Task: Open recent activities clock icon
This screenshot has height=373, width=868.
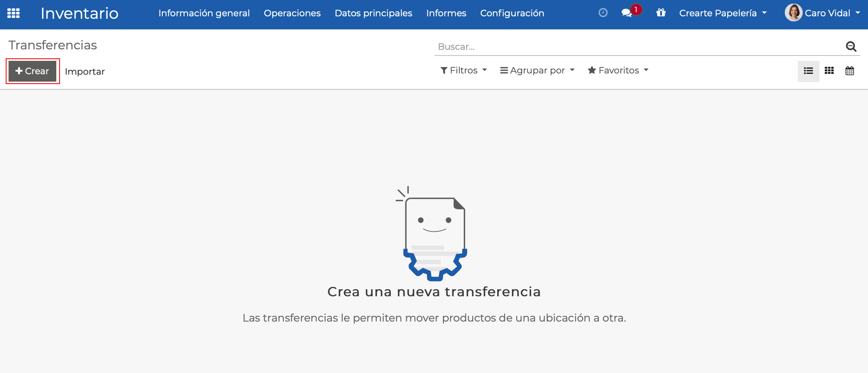Action: pos(603,13)
